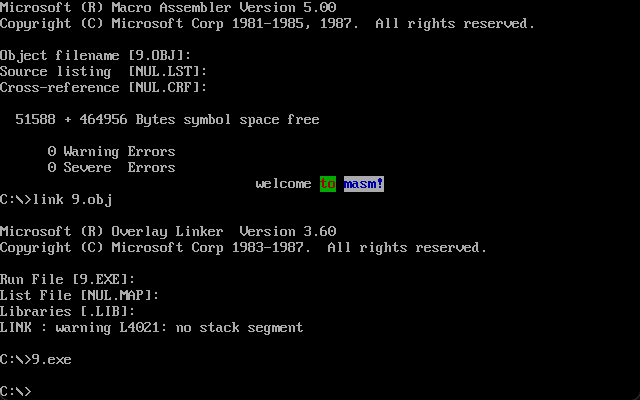Click the "Bytes symbol space free" line

click(167, 120)
